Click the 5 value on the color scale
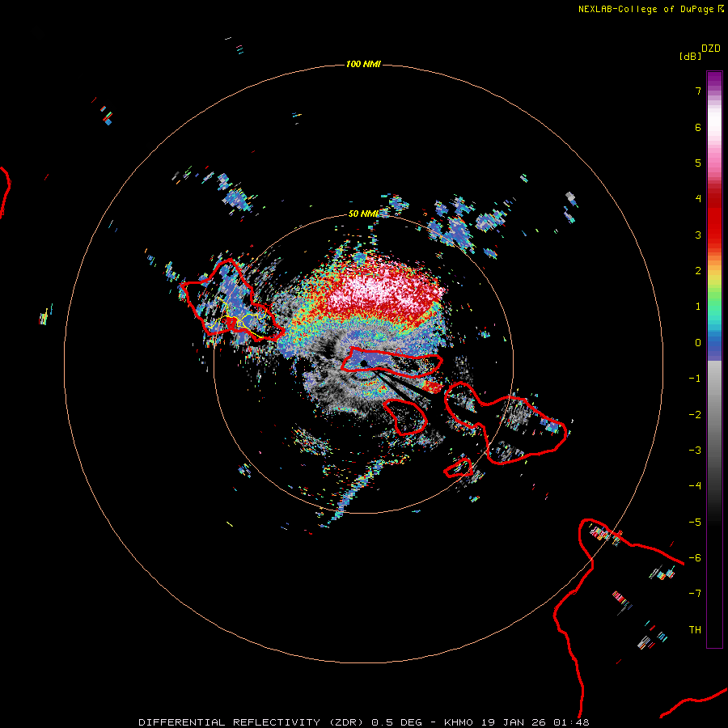This screenshot has height=728, width=728. 698,163
